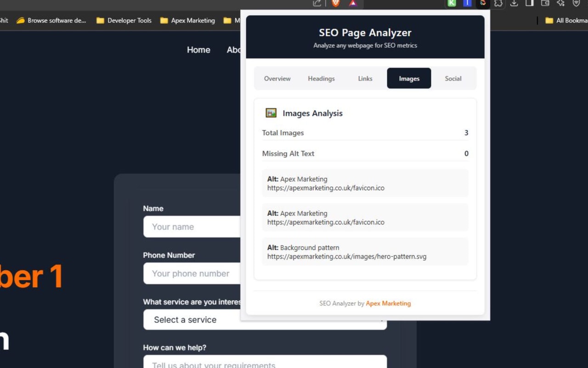Click the Images Analysis heading text

point(312,113)
